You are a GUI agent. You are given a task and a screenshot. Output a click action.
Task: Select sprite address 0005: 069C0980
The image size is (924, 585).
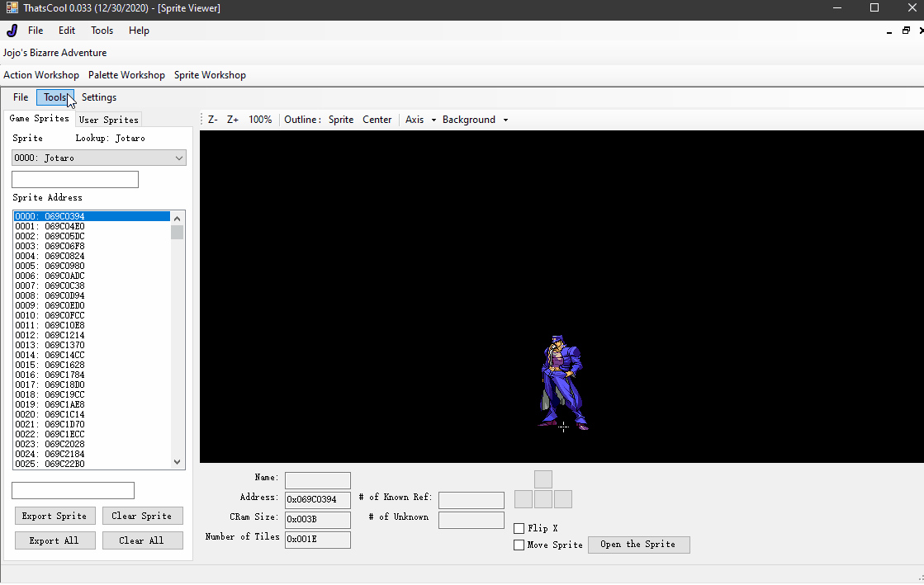92,266
